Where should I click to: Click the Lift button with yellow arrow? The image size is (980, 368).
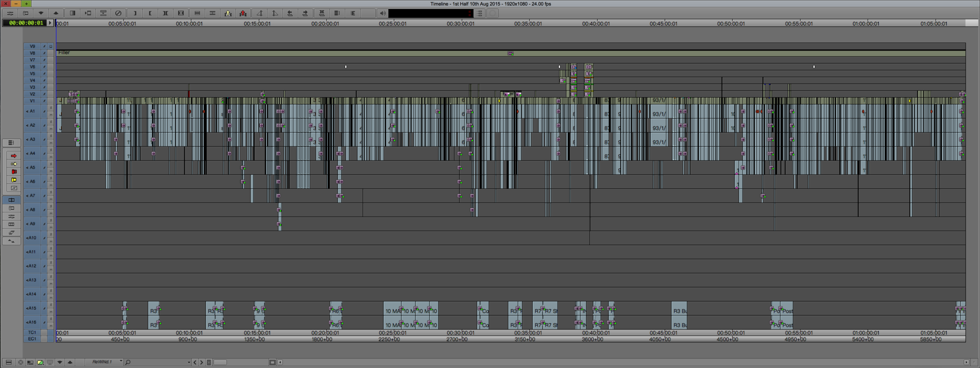click(228, 13)
